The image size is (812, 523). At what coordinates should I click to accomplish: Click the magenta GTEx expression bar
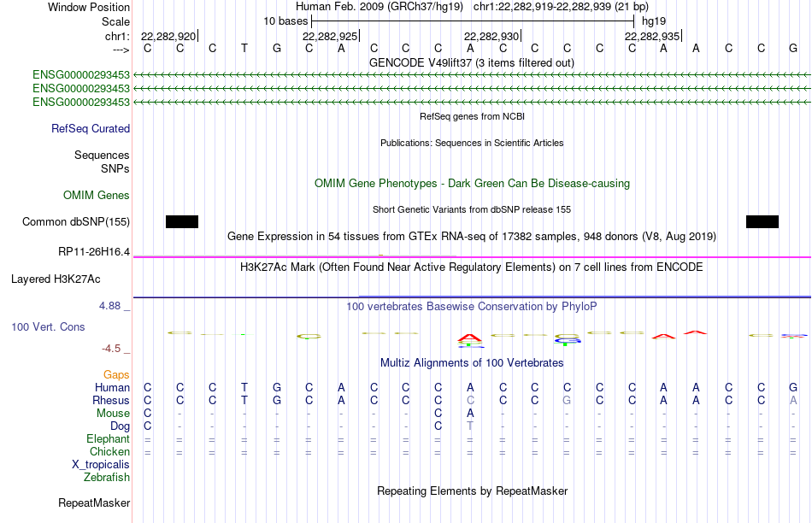point(472,257)
